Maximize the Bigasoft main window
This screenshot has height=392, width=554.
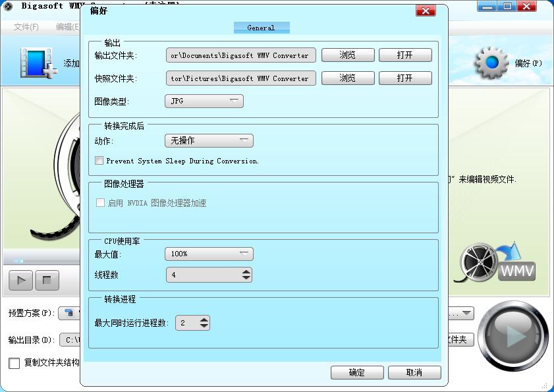tap(507, 6)
